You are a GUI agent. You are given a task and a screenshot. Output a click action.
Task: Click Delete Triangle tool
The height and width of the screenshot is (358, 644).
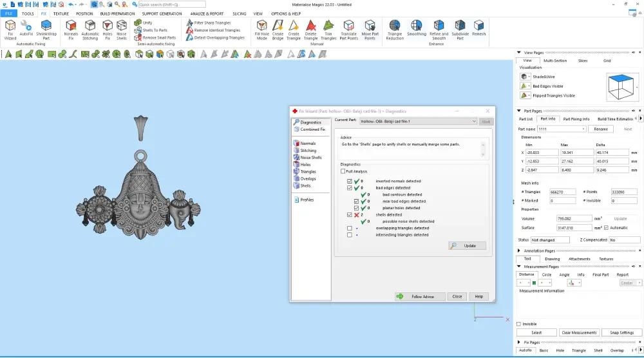[x=311, y=30]
